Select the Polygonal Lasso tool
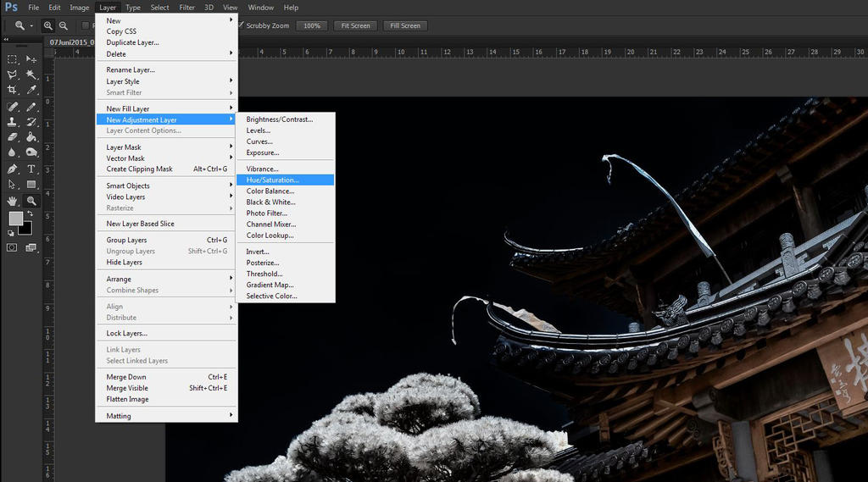Screen dimensions: 868x482 12,75
